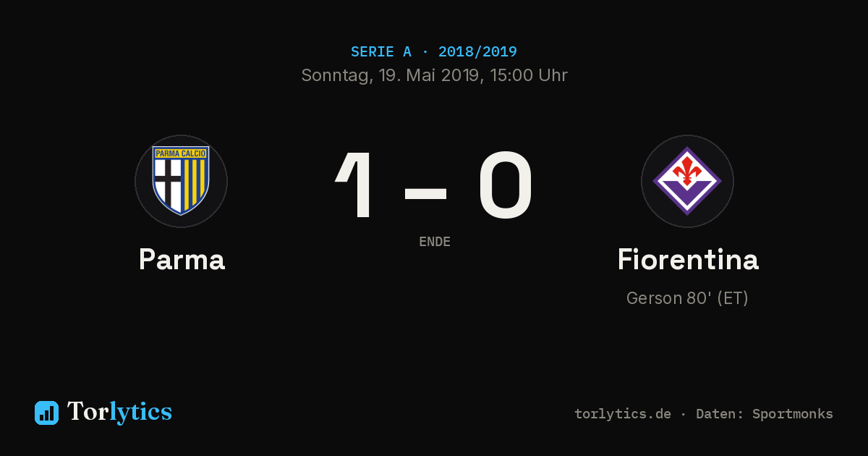This screenshot has width=868, height=456.
Task: Click the ENDE match status label
Action: (435, 242)
